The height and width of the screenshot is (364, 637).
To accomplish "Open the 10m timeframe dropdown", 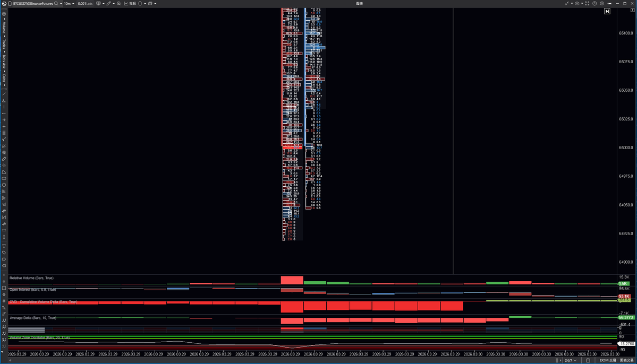I will point(69,4).
